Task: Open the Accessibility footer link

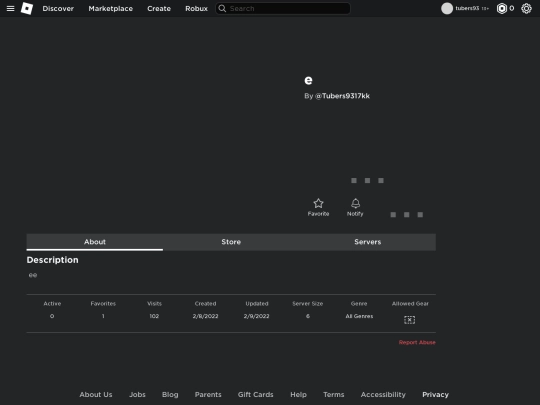Action: (x=383, y=395)
